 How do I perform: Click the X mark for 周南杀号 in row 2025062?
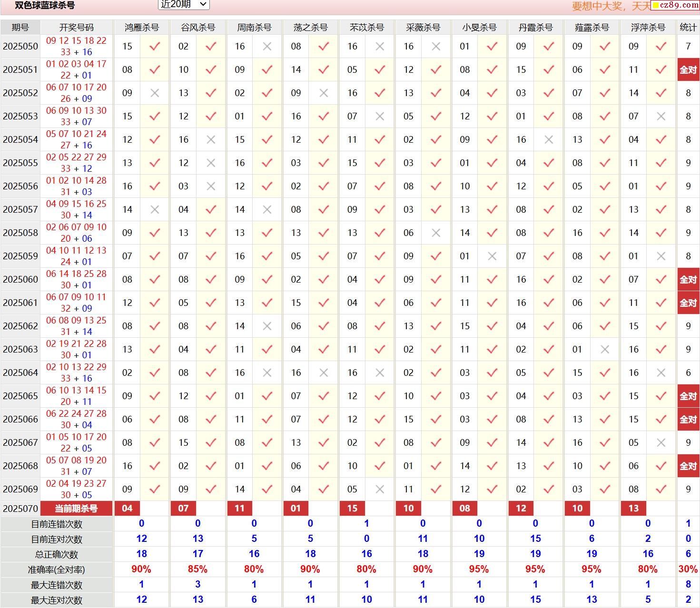coord(267,326)
